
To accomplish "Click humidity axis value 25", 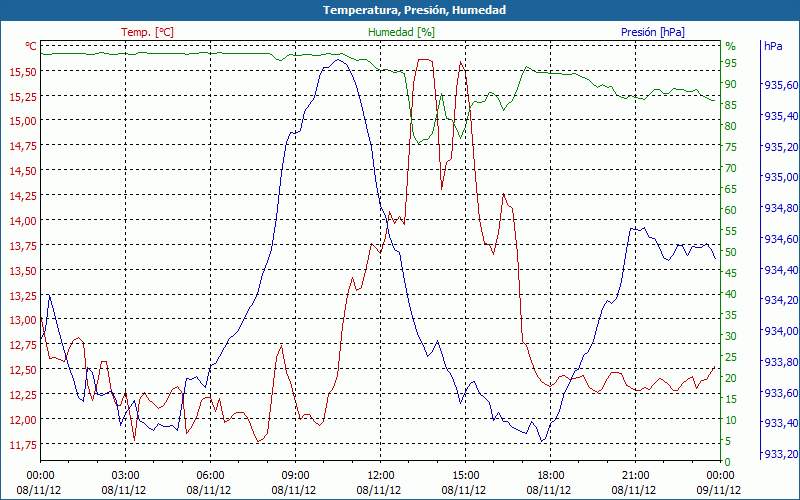I will [x=731, y=357].
